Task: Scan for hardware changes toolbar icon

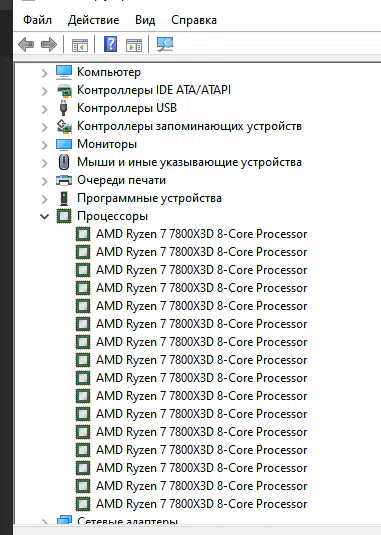Action: [165, 44]
